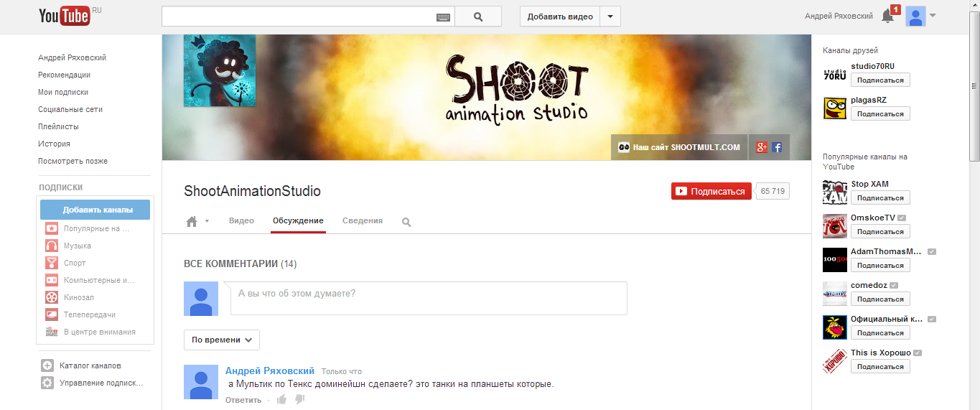Open Рекомендации in the sidebar
The height and width of the screenshot is (410, 980).
(65, 75)
